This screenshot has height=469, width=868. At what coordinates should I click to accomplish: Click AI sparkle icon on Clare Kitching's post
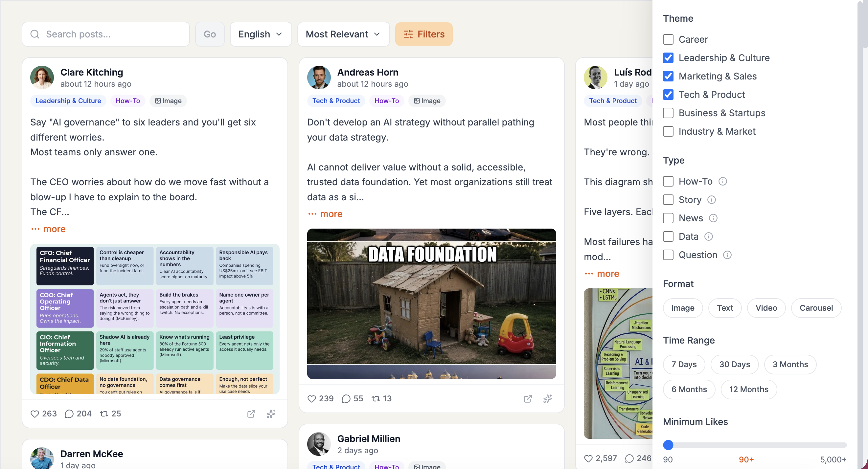271,414
